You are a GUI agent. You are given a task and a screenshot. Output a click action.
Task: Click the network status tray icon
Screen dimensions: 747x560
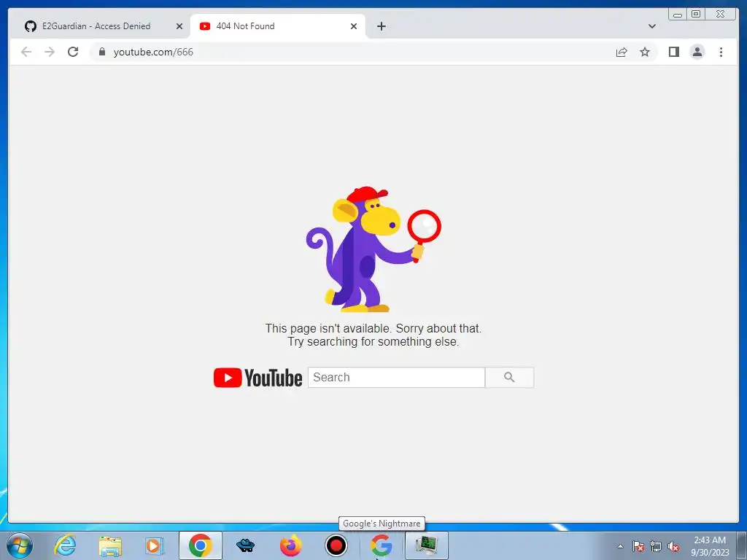pyautogui.click(x=656, y=546)
